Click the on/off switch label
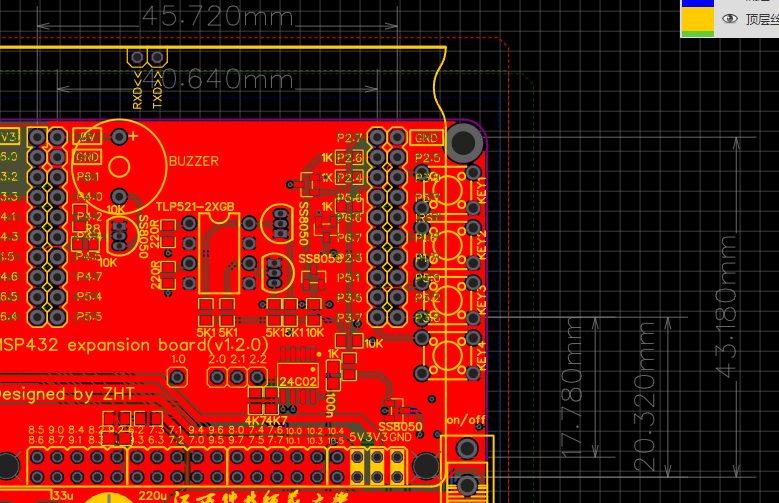The height and width of the screenshot is (503, 779). (466, 420)
